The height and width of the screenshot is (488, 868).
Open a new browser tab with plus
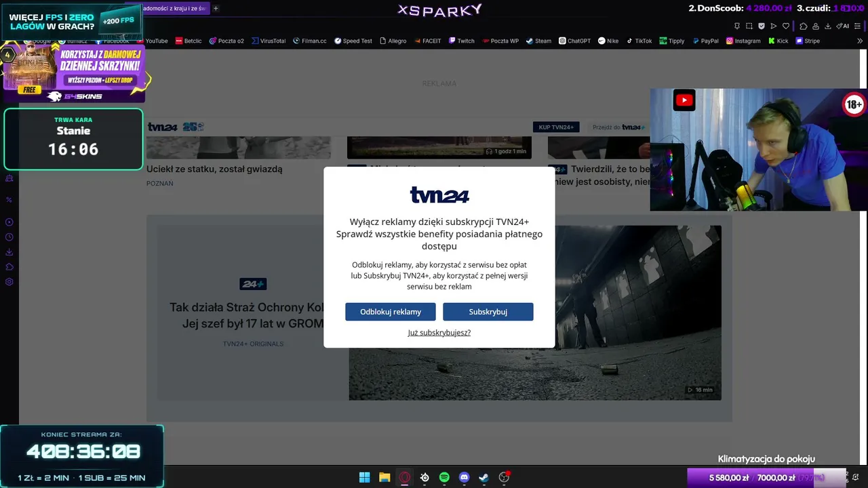pyautogui.click(x=216, y=8)
